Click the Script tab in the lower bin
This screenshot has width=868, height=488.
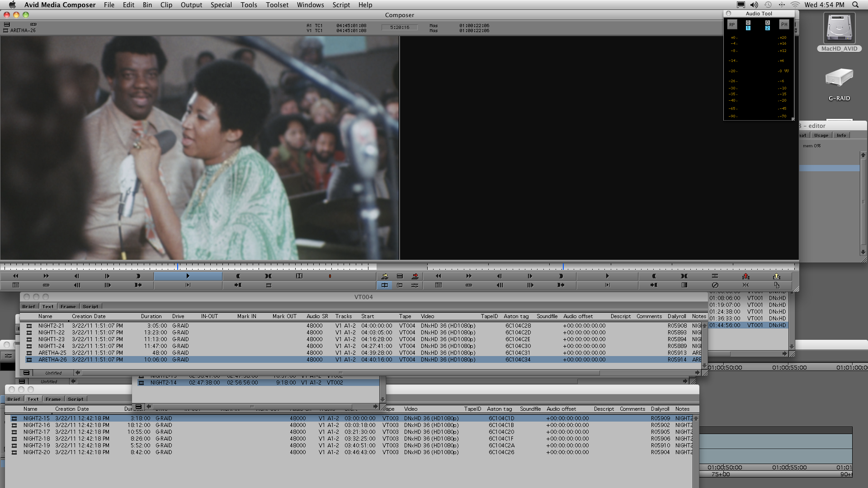[75, 399]
